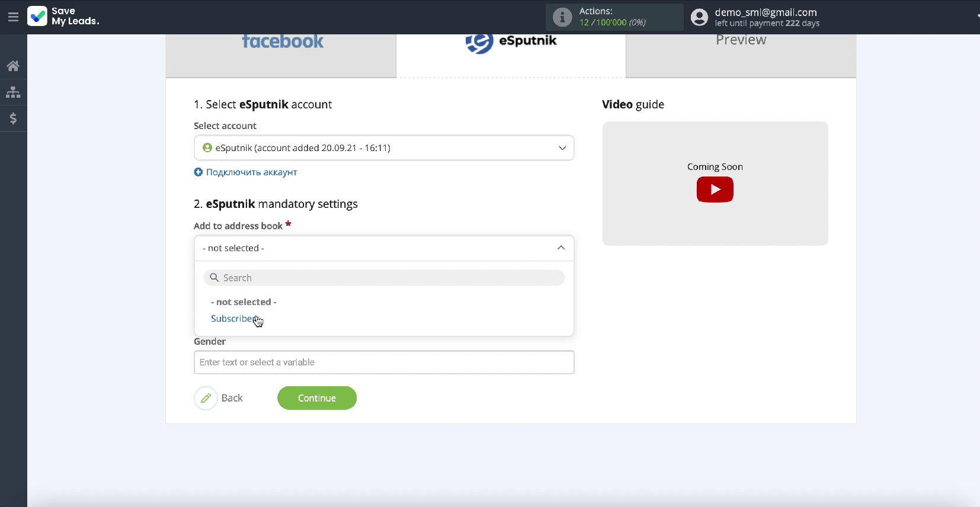Switch to the Preview tab

tap(741, 56)
